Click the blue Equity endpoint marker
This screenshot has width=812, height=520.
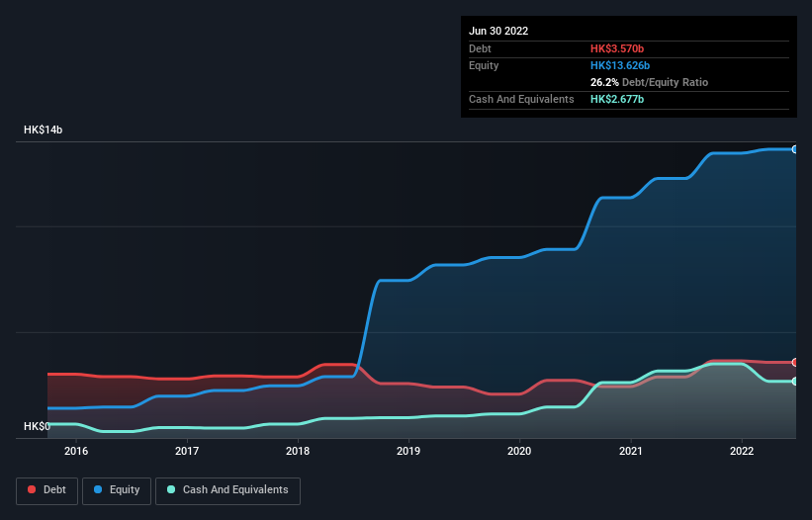[x=795, y=149]
